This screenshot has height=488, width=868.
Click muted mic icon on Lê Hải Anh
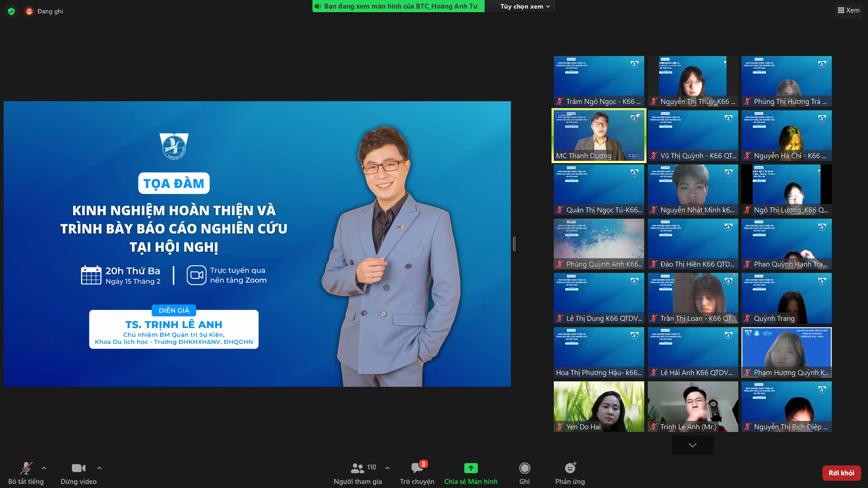point(654,373)
